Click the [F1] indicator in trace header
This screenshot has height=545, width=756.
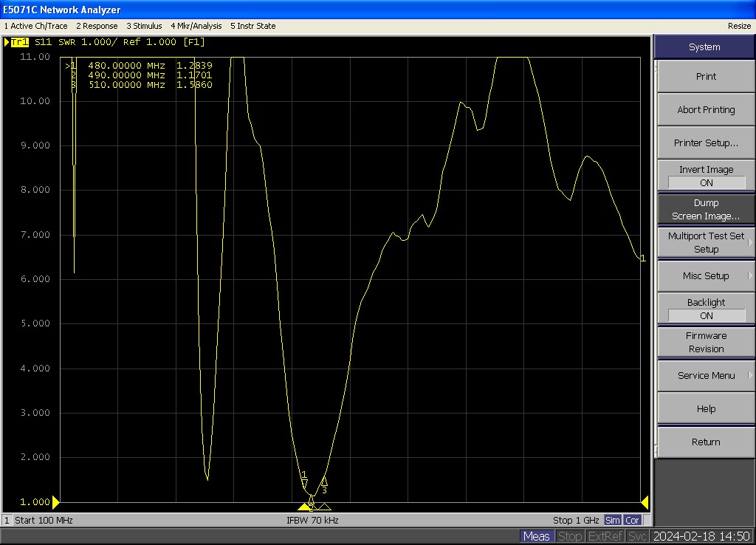194,42
